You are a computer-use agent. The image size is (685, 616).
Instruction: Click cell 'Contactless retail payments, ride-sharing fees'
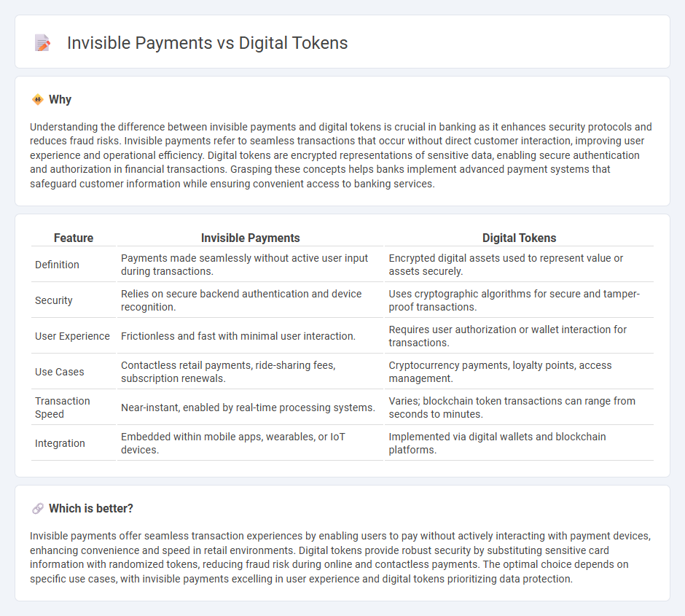(x=251, y=373)
